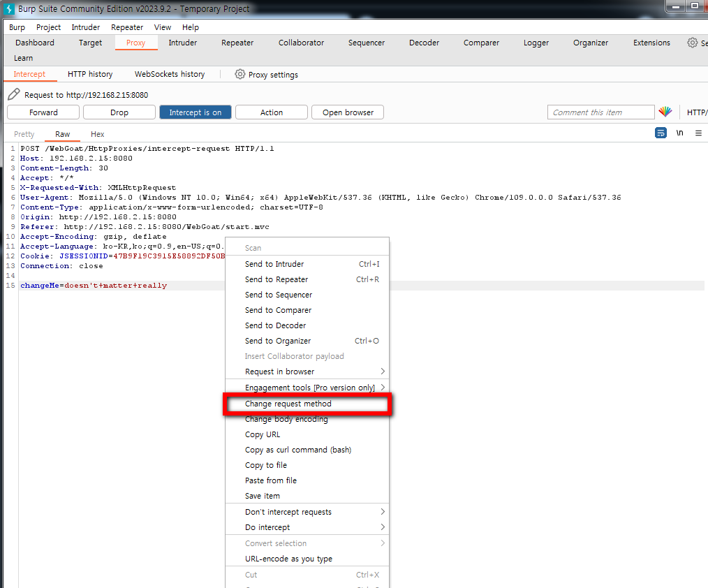Open the Burp menu
The width and height of the screenshot is (708, 588).
coord(17,27)
